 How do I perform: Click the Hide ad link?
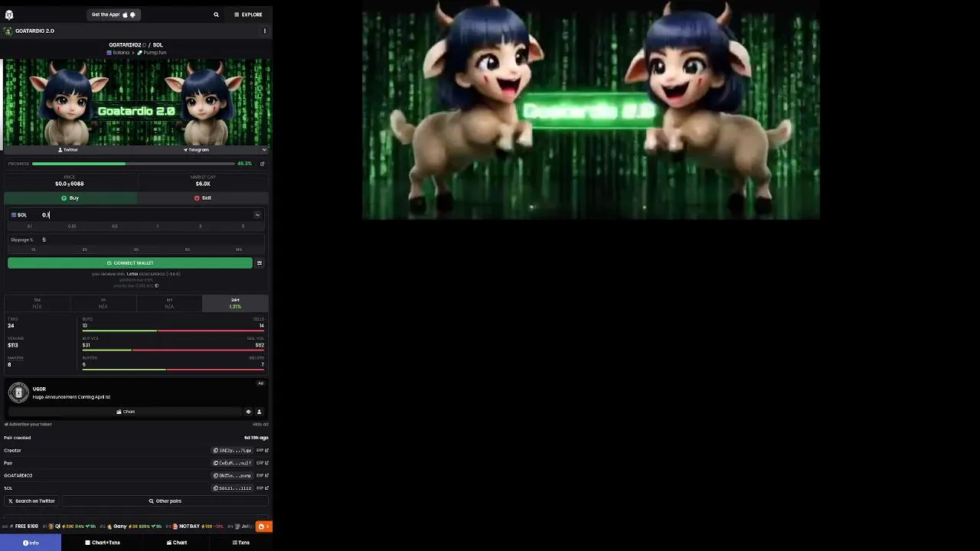260,425
